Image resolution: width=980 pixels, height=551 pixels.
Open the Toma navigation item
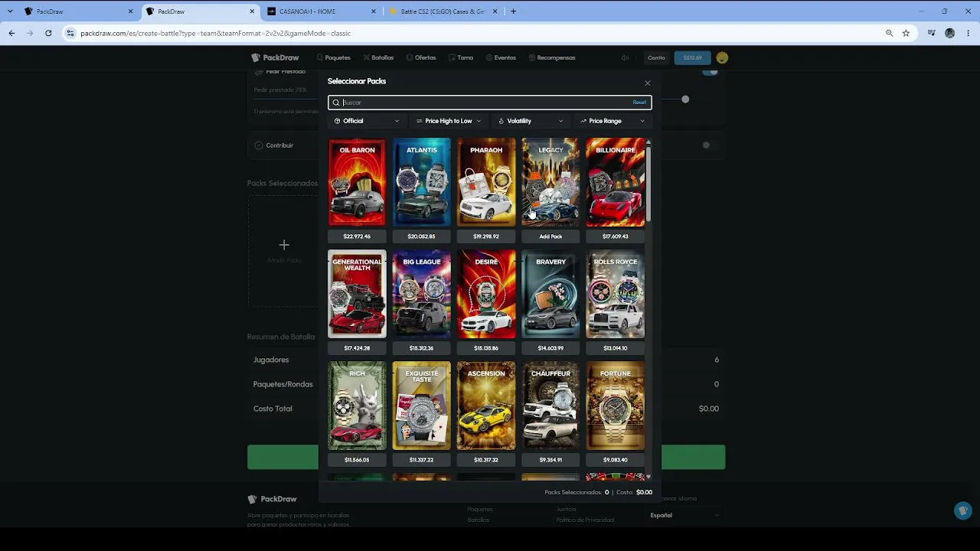pos(461,57)
